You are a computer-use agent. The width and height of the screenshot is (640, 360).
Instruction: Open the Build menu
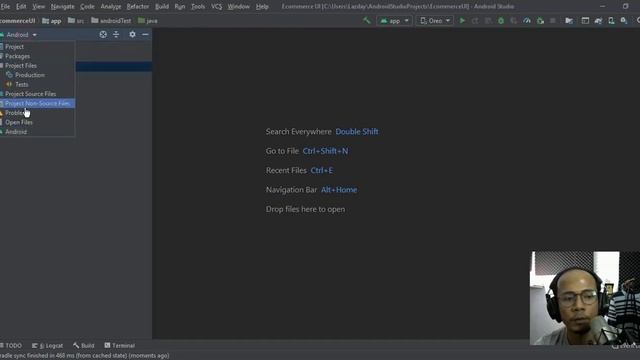162,7
